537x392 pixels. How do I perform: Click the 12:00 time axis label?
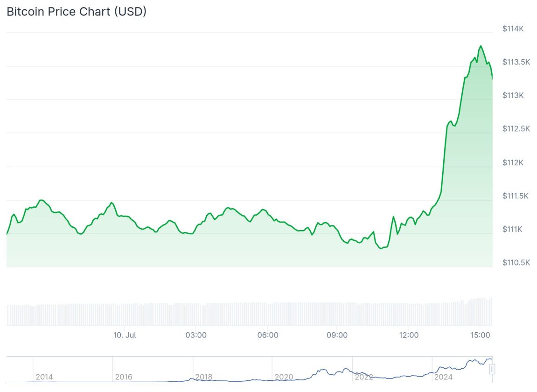pyautogui.click(x=409, y=335)
